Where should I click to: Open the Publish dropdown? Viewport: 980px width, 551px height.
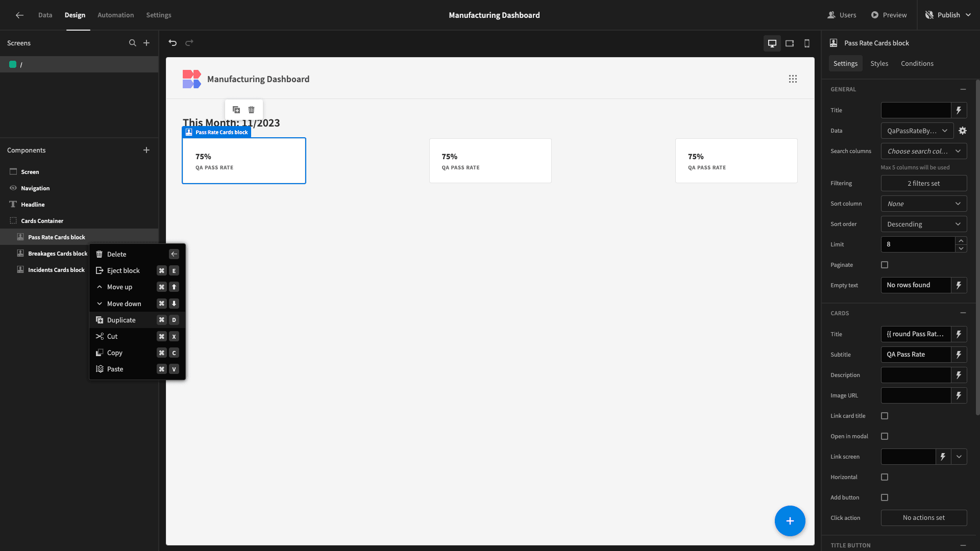948,15
